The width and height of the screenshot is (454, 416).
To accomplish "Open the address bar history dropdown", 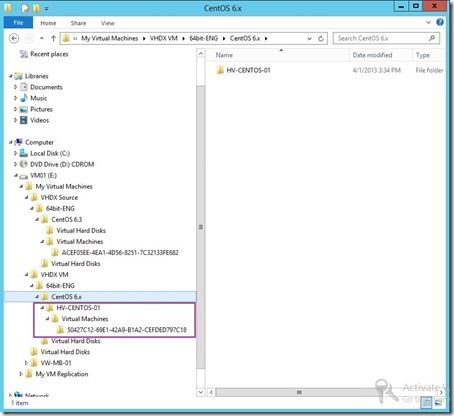I will click(x=309, y=39).
